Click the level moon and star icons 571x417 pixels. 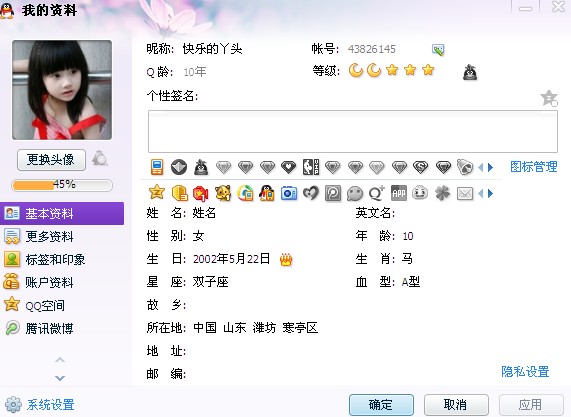pos(391,70)
